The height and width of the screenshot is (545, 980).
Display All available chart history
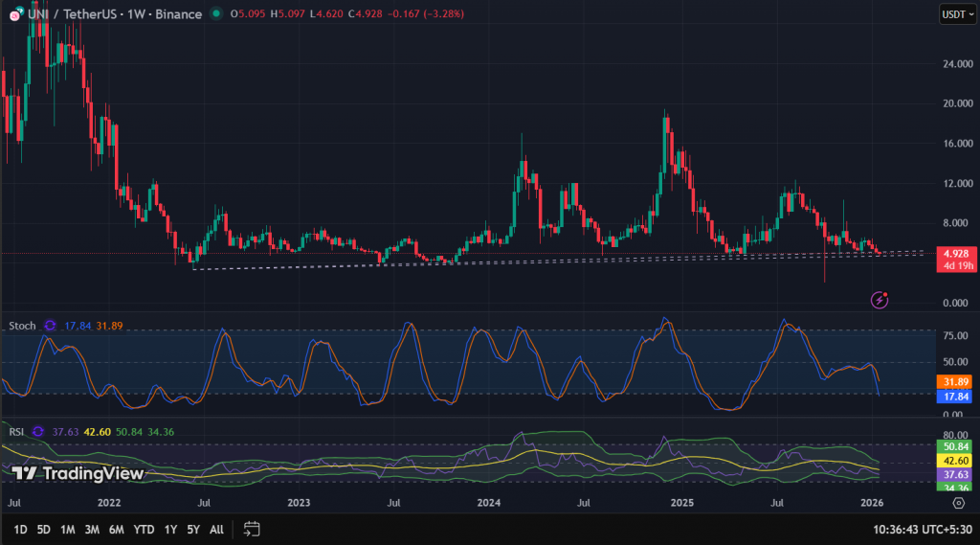pos(216,529)
